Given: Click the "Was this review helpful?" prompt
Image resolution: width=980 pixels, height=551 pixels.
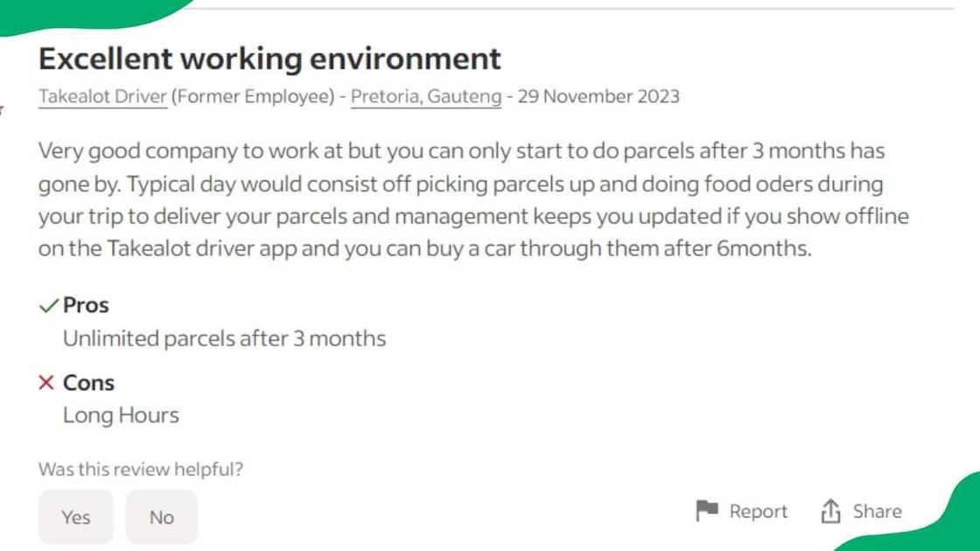Looking at the screenshot, I should pyautogui.click(x=140, y=470).
